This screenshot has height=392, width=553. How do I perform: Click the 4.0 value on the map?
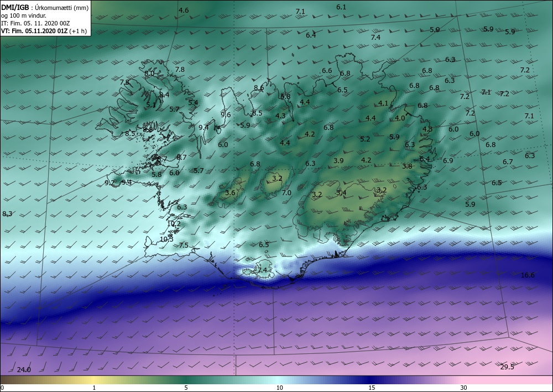click(x=400, y=118)
